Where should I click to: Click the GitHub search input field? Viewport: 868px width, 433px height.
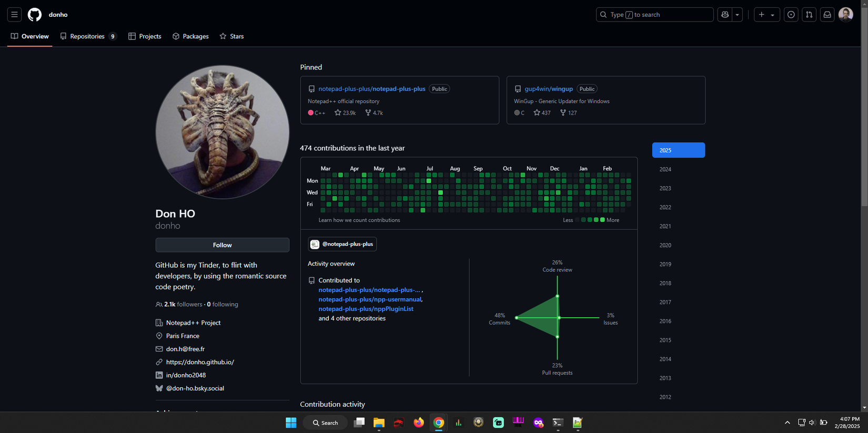654,15
